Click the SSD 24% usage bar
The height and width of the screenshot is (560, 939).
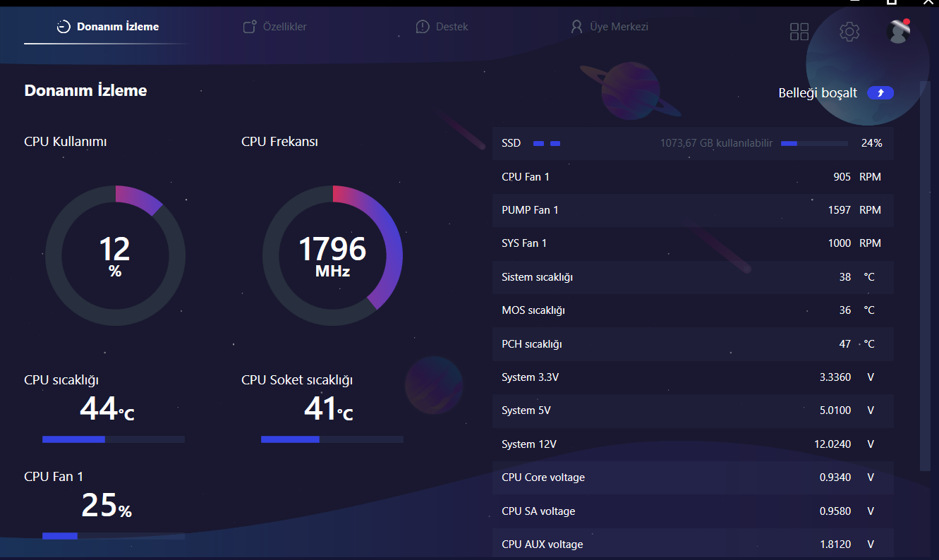[814, 143]
